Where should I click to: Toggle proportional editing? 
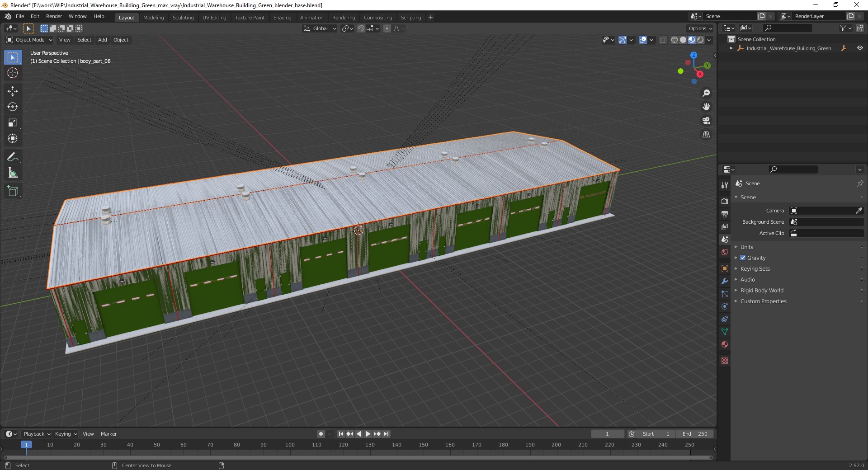click(387, 28)
